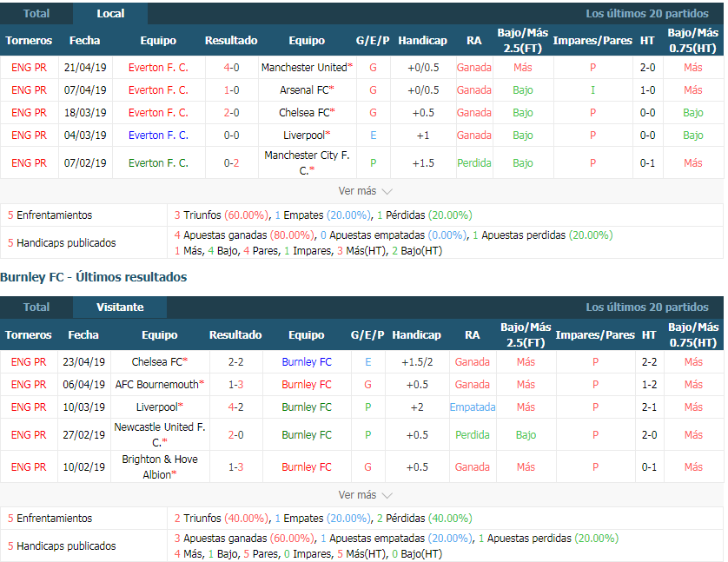The width and height of the screenshot is (728, 562).
Task: Click handicap +1.5/2 cell
Action: [x=417, y=362]
